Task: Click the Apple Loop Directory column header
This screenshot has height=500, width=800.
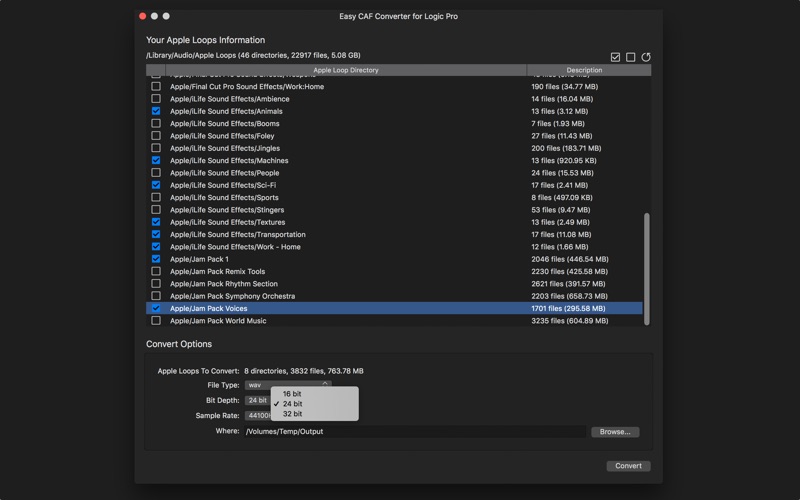Action: 346,70
